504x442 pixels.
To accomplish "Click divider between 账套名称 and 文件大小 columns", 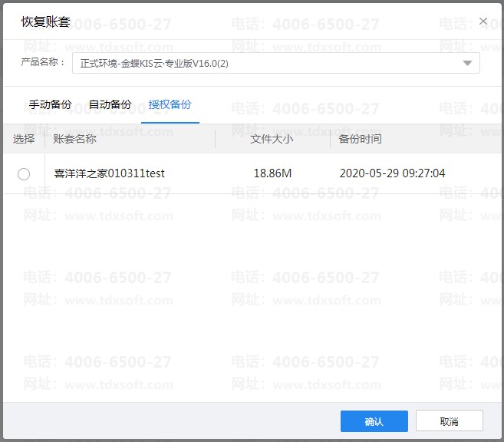I will tap(216, 139).
